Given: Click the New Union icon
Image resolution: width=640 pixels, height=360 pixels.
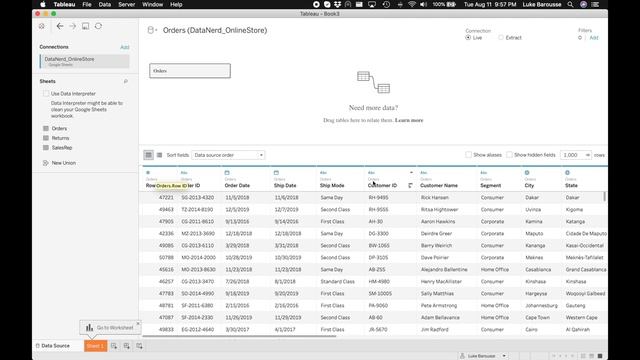Looking at the screenshot, I should pos(46,163).
